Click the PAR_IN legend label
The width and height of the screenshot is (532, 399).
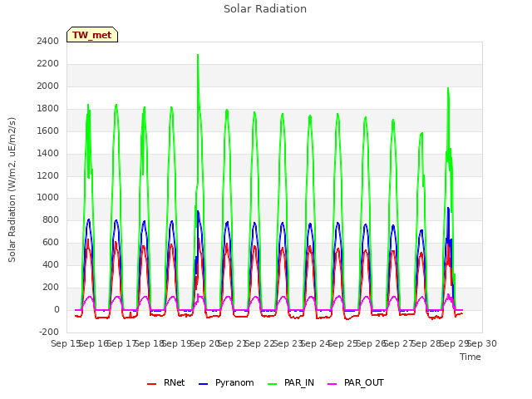pyautogui.click(x=299, y=382)
